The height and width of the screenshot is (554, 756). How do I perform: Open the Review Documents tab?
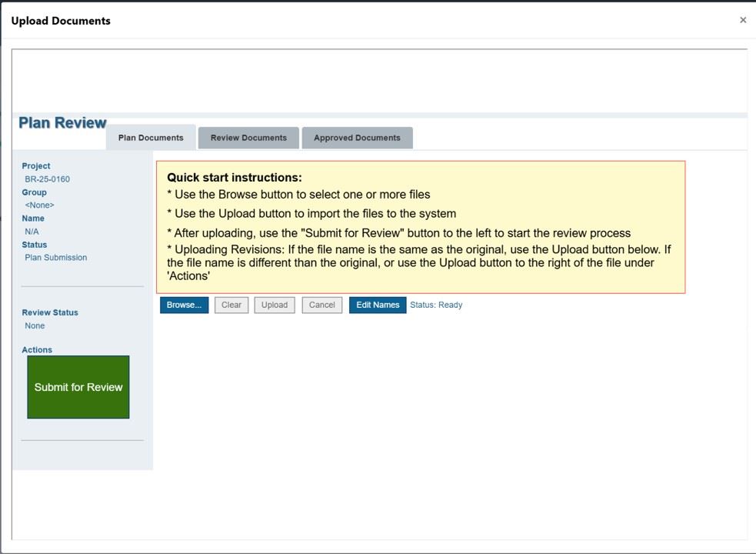[248, 138]
